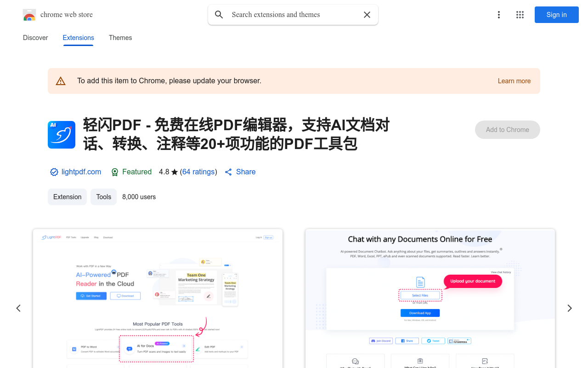This screenshot has width=588, height=368.
Task: Open the Google apps grid
Action: click(520, 15)
